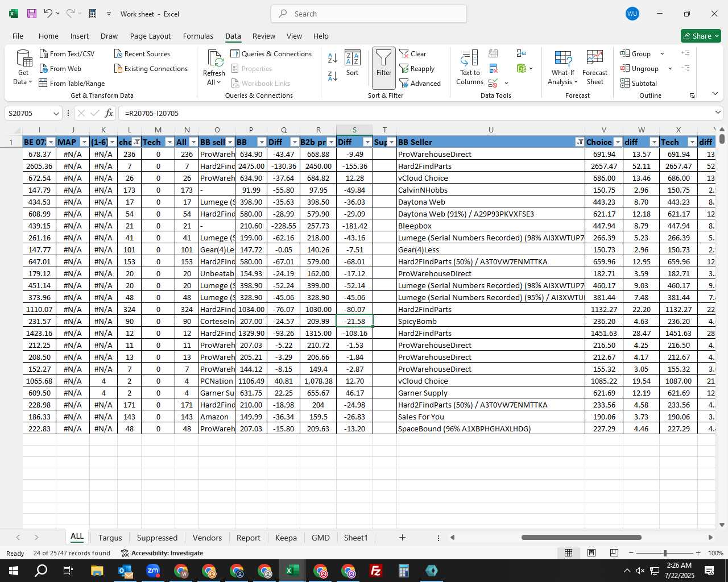Show Queries & Connections pane
Viewport: 728px width, 582px height.
(x=271, y=53)
